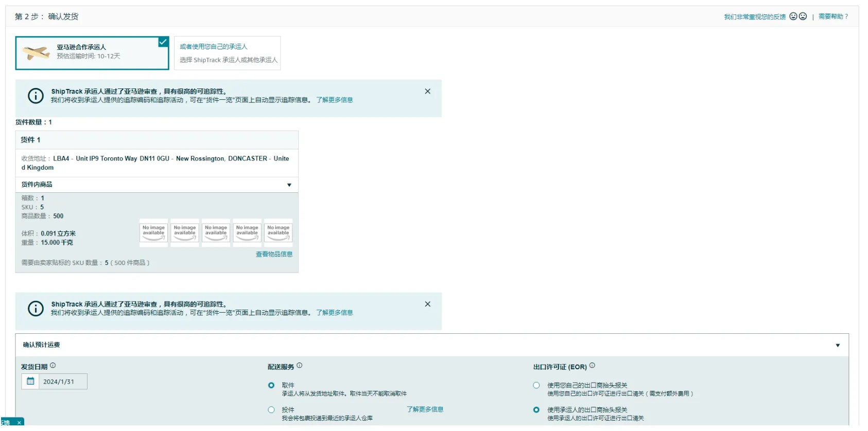Dismiss the first ShipTrack info banner

[x=427, y=92]
